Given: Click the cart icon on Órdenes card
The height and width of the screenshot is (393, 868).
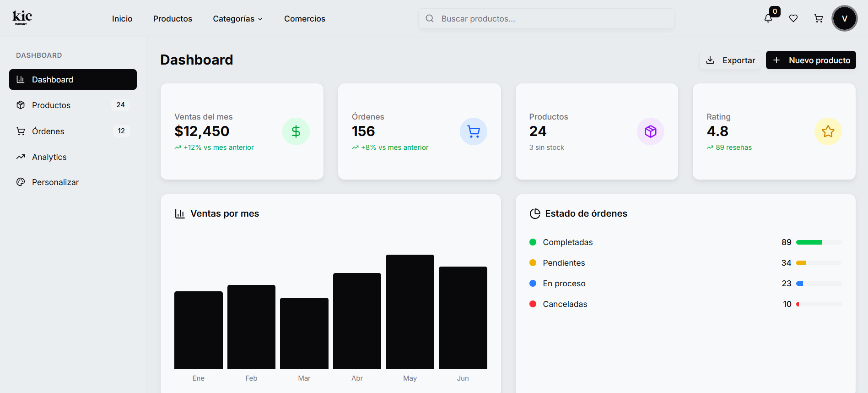Looking at the screenshot, I should (x=474, y=131).
